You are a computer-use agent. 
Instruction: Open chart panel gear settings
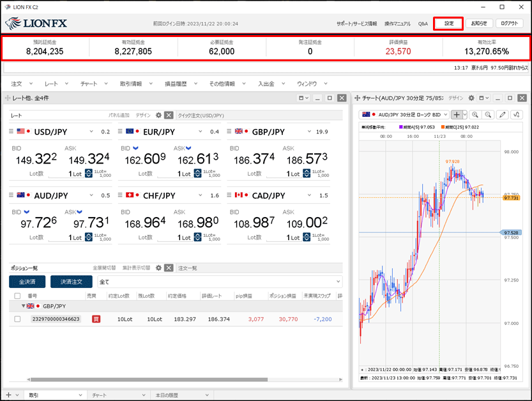pyautogui.click(x=472, y=98)
